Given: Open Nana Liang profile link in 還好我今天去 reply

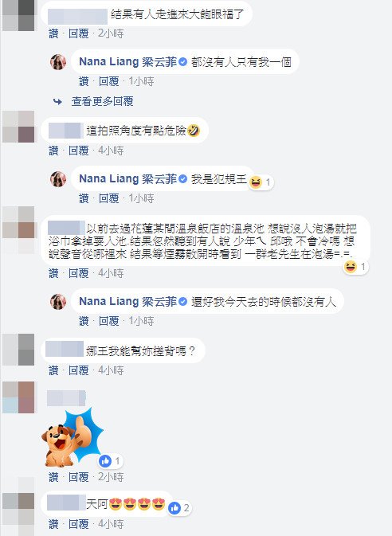Looking at the screenshot, I should pyautogui.click(x=128, y=302).
